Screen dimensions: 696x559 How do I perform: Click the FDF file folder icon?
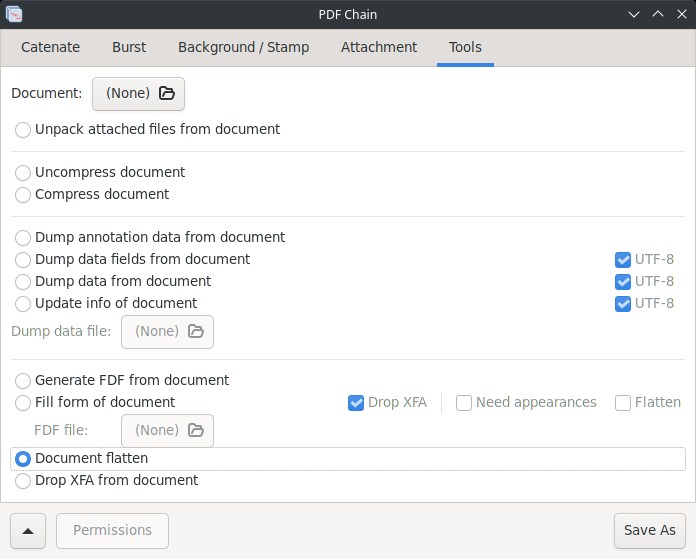[x=196, y=430]
